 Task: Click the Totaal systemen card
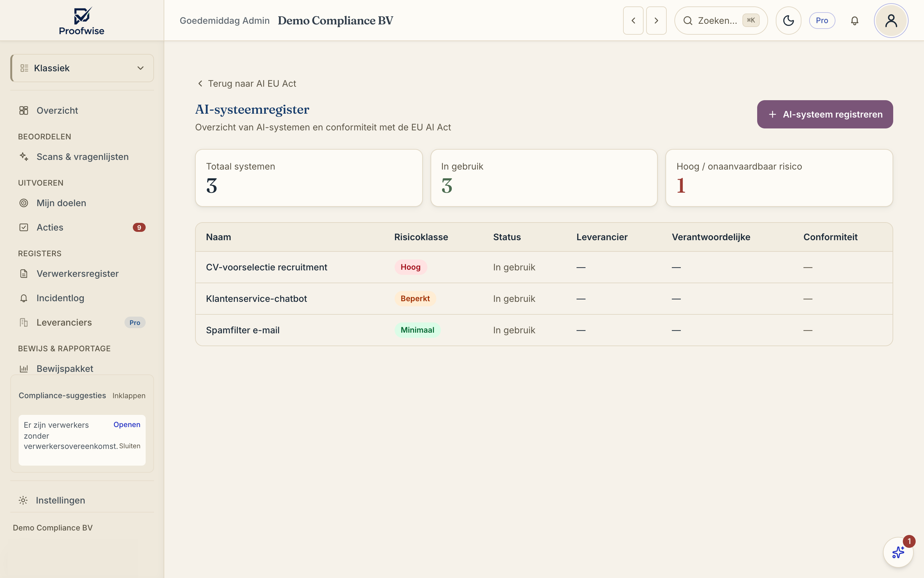click(309, 178)
